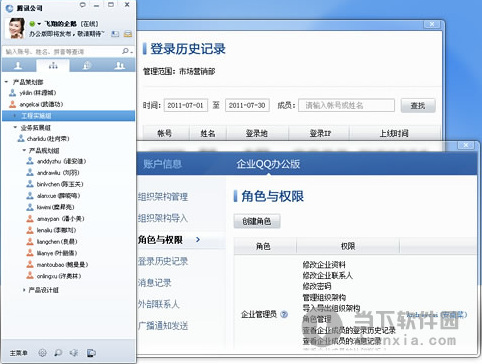Open 组织架构管理 in the sidebar
Image resolution: width=482 pixels, height=364 pixels.
pyautogui.click(x=163, y=197)
